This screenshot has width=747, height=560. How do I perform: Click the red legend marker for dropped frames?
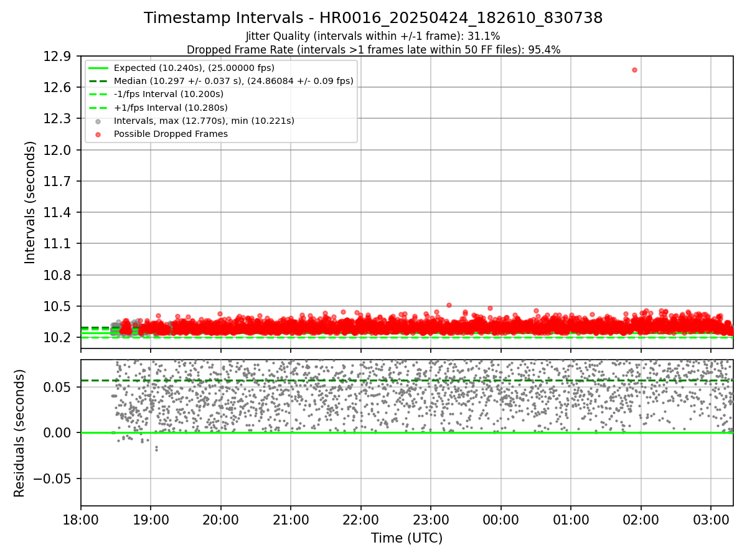[x=98, y=134]
